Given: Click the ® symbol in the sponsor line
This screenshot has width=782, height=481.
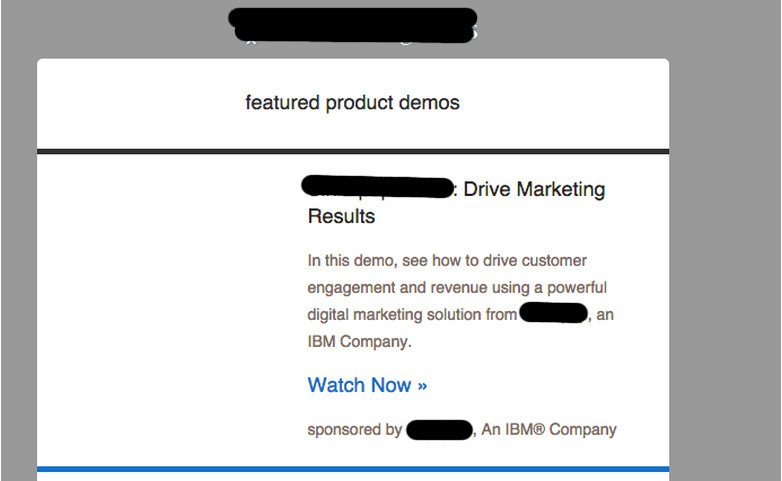Looking at the screenshot, I should click(539, 429).
